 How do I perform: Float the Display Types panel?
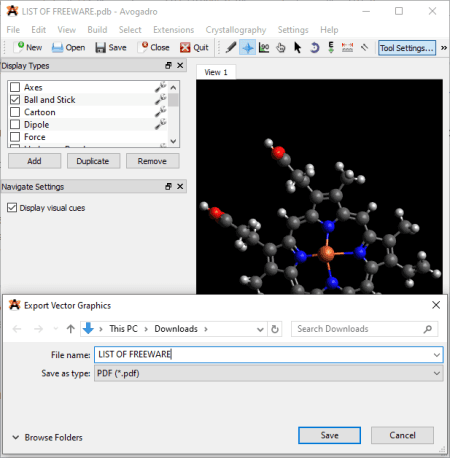pyautogui.click(x=168, y=65)
